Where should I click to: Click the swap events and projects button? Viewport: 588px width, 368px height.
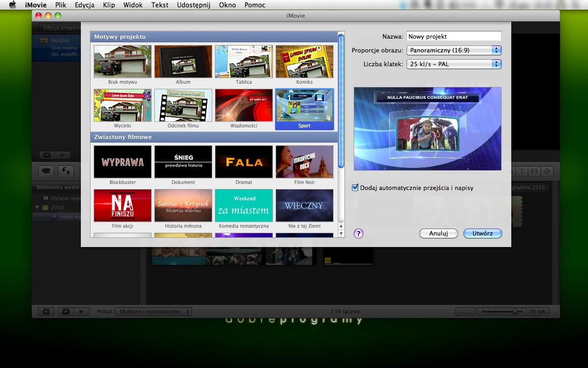point(65,171)
